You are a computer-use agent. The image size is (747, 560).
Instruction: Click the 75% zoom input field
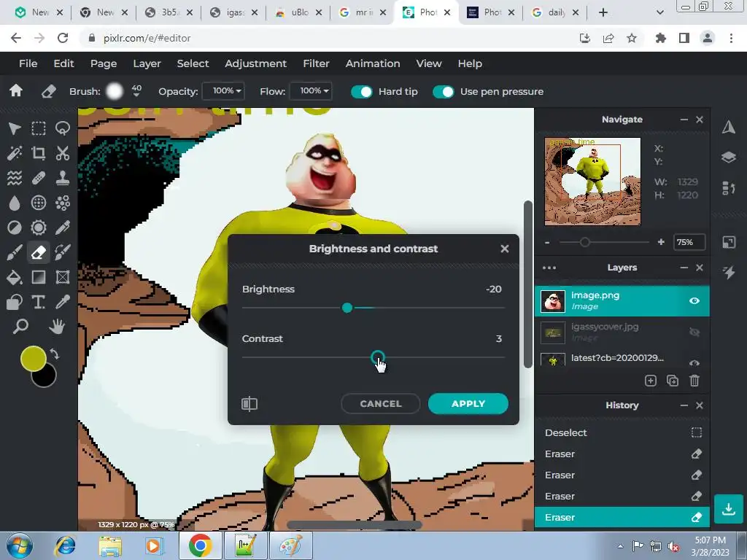tap(689, 242)
